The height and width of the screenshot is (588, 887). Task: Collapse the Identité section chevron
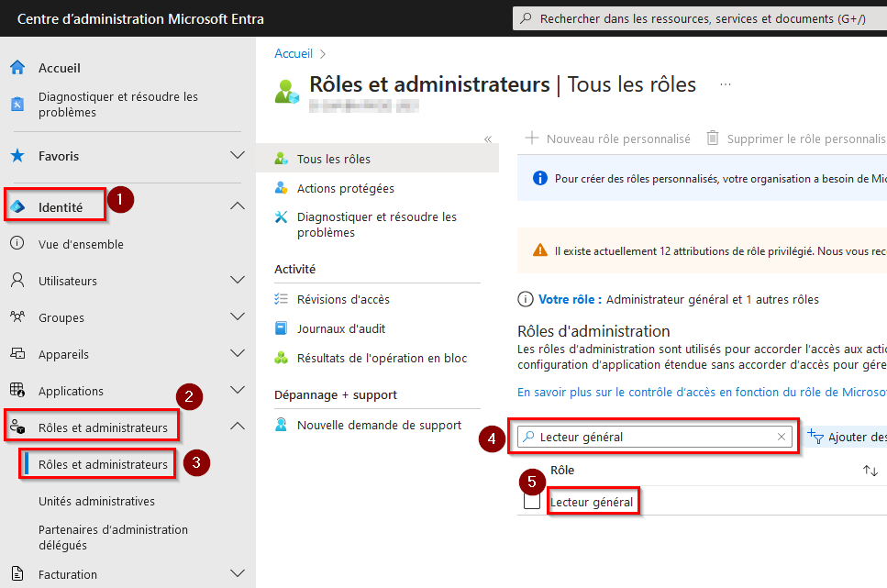(x=238, y=206)
